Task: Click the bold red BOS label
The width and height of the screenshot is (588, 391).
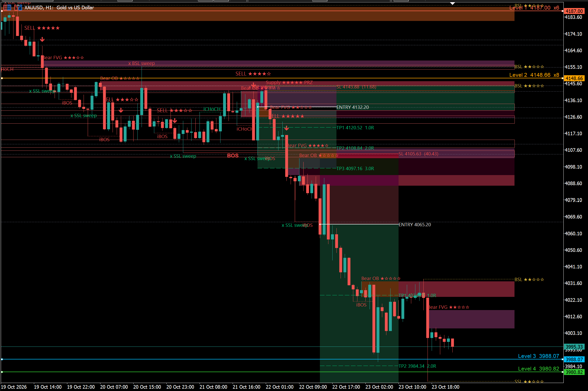Action: pos(233,156)
